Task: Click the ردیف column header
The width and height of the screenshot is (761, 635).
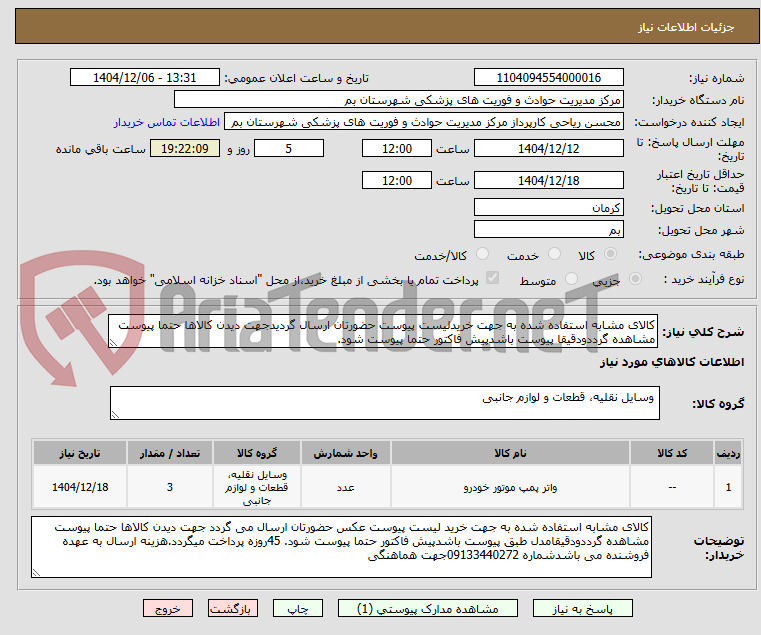Action: (728, 453)
